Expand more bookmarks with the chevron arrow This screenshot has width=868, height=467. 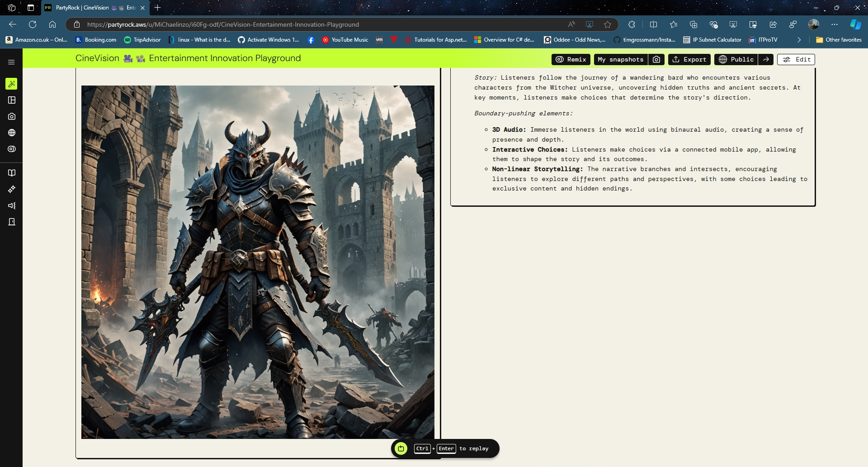[798, 40]
